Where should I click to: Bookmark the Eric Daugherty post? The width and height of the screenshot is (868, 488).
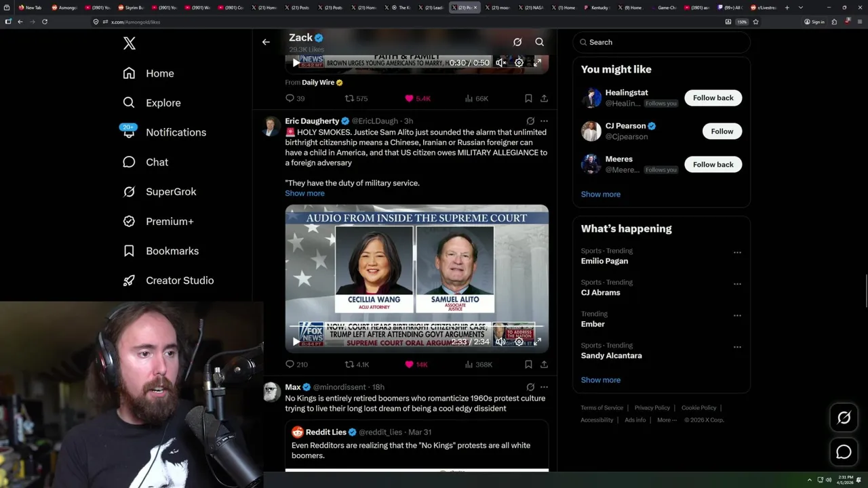pos(528,364)
